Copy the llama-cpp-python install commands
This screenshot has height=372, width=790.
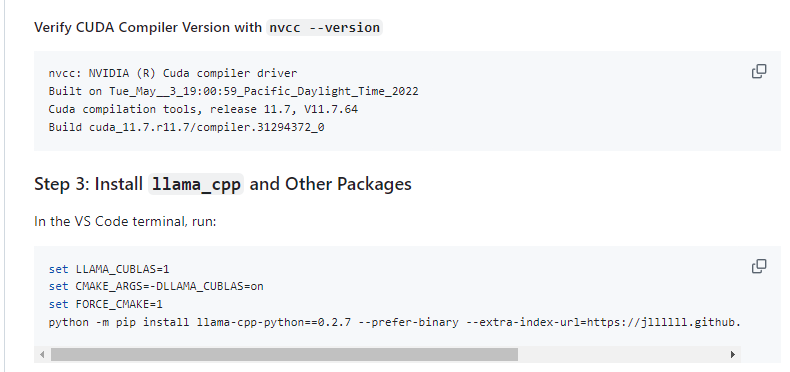point(759,266)
